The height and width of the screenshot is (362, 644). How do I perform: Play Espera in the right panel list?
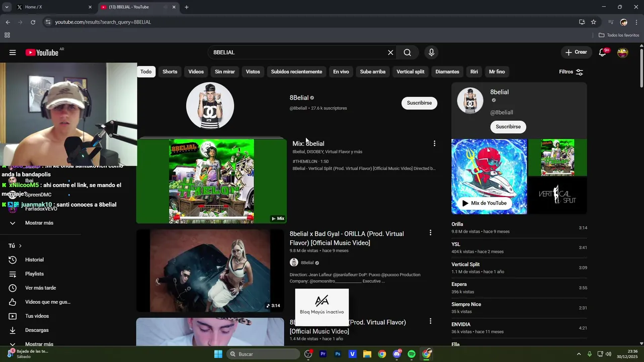[x=519, y=288]
